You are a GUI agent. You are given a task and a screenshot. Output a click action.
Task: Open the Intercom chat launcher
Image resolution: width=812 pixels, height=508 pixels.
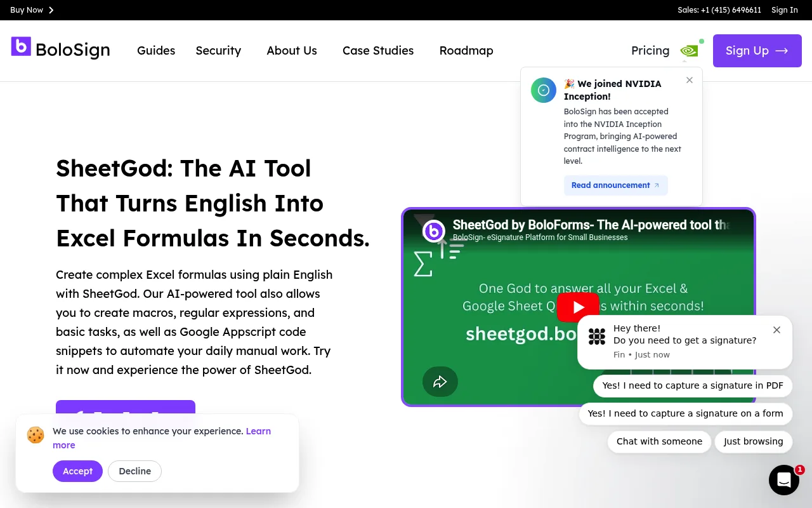click(784, 480)
